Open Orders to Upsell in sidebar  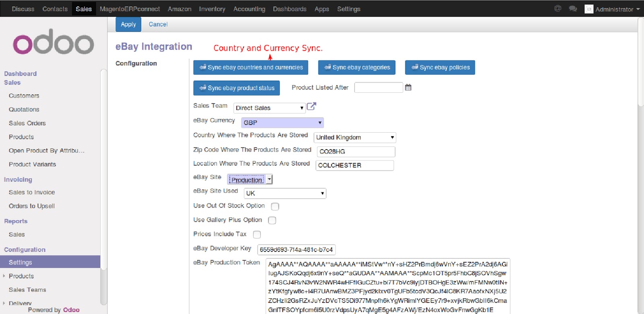[x=32, y=206]
